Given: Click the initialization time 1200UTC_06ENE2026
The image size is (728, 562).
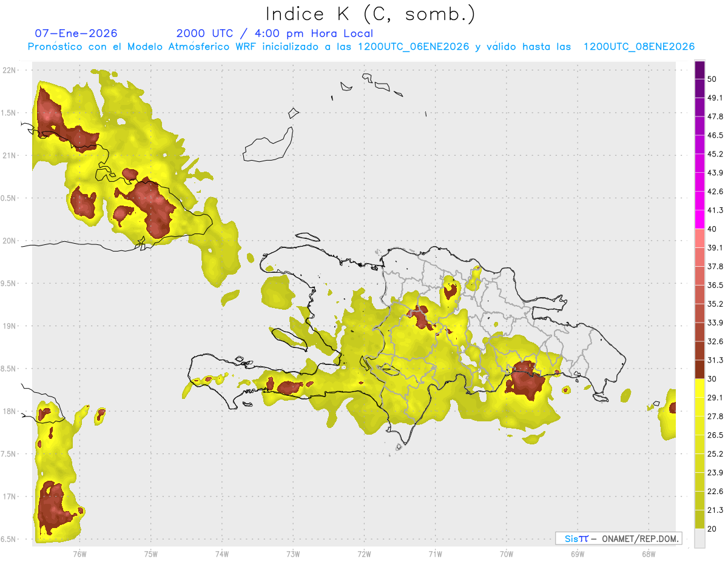Looking at the screenshot, I should pos(413,47).
